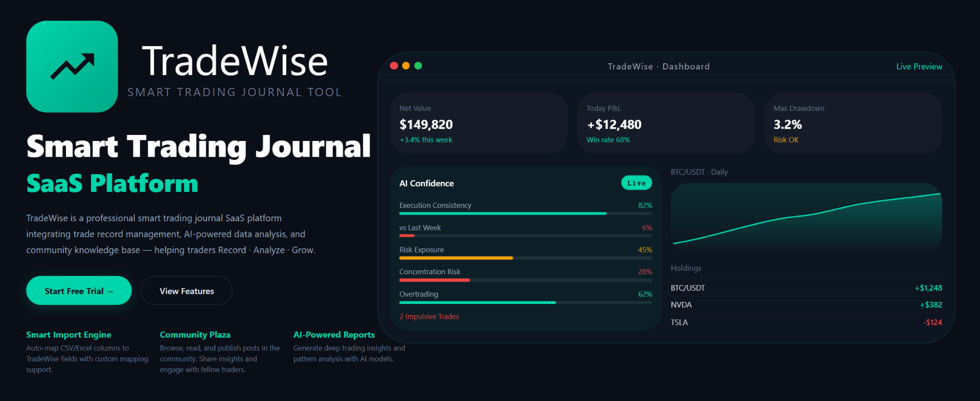Click the '+$382' NVDA gain value
The image size is (980, 401).
[931, 305]
